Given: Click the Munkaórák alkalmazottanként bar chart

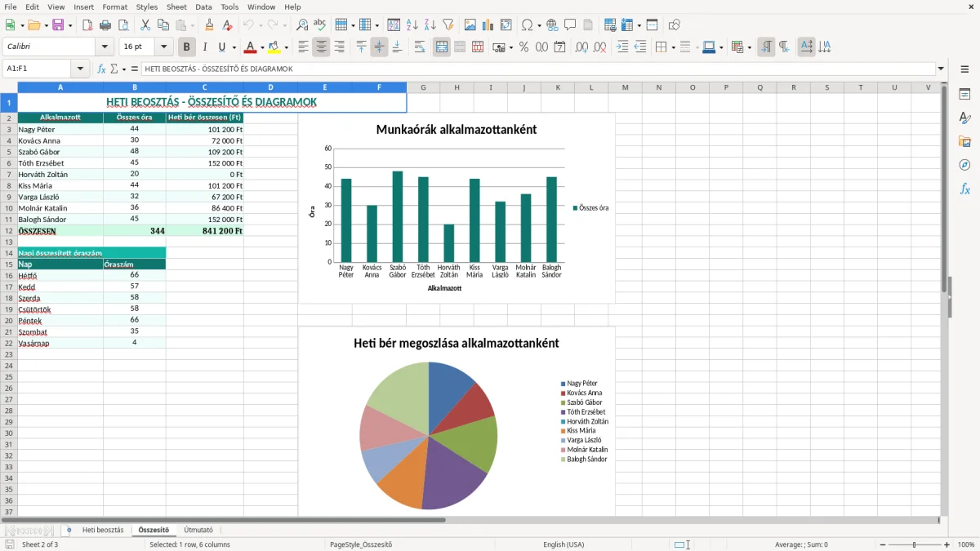Looking at the screenshot, I should 457,208.
